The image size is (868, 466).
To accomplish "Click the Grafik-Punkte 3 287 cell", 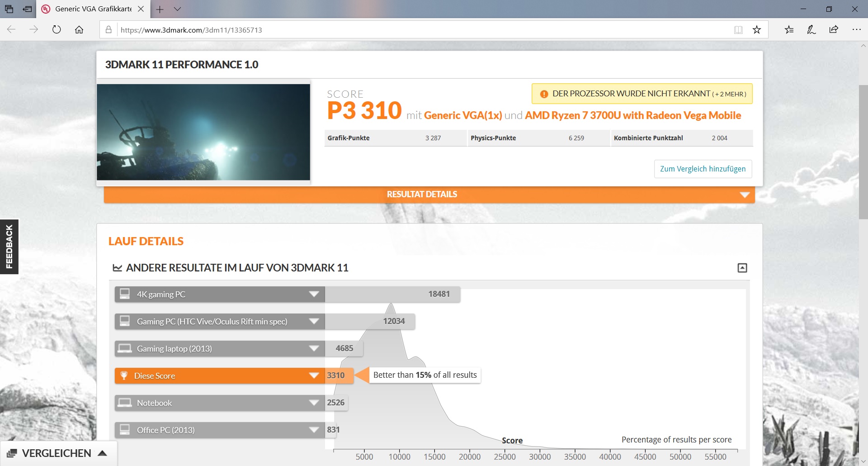I will 395,138.
